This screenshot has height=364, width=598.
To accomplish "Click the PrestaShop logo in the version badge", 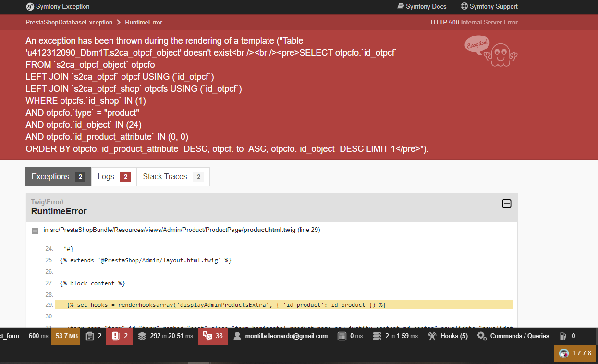I will (x=564, y=353).
